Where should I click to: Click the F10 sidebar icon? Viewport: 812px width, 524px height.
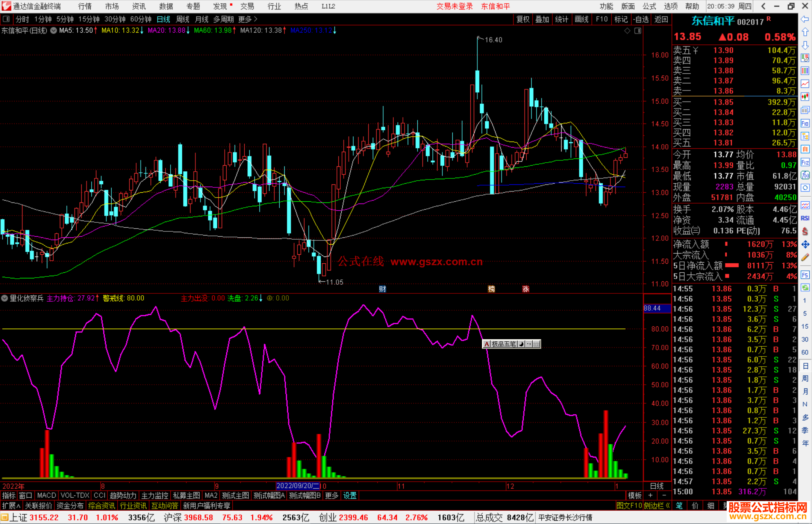coord(805,123)
